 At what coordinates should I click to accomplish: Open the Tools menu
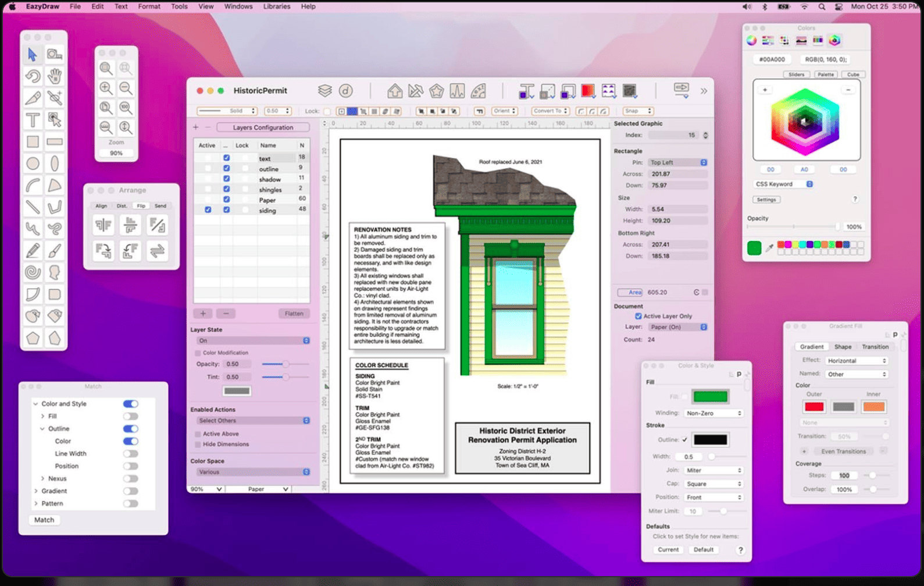[x=179, y=6]
